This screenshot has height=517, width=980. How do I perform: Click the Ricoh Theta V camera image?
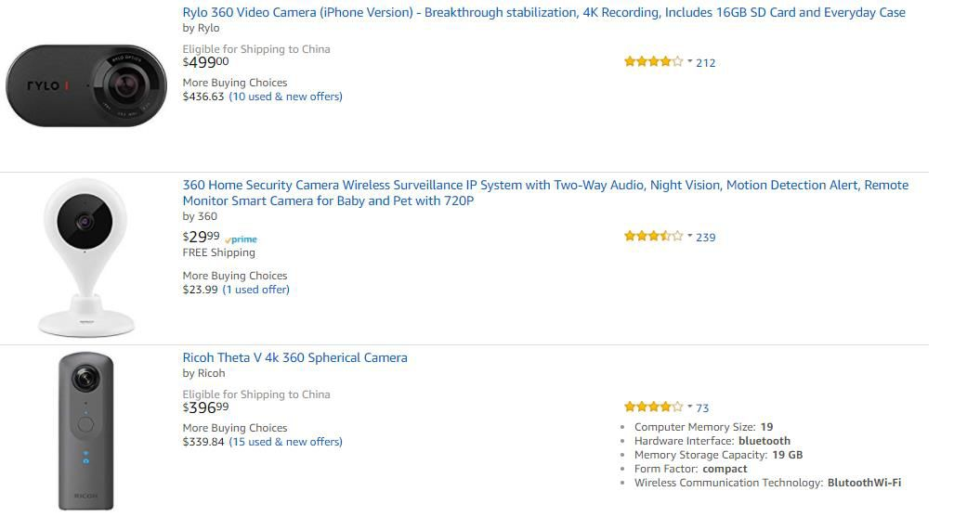(x=86, y=432)
